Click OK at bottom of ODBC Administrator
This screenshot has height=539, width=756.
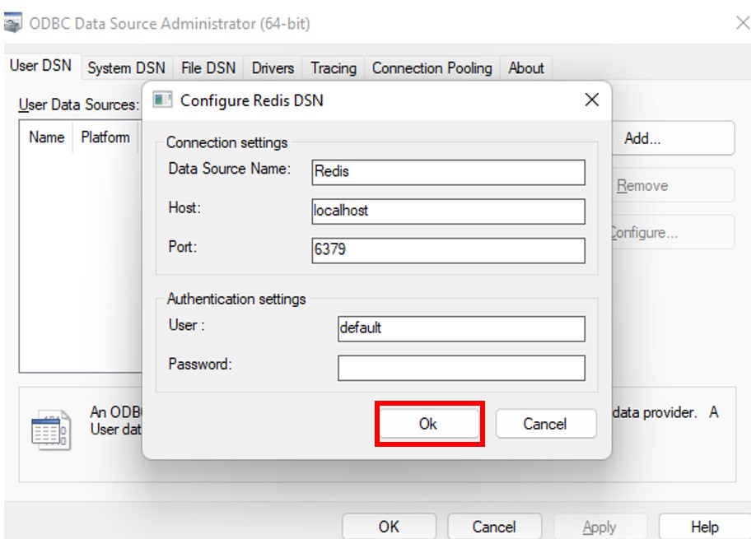coord(389,526)
